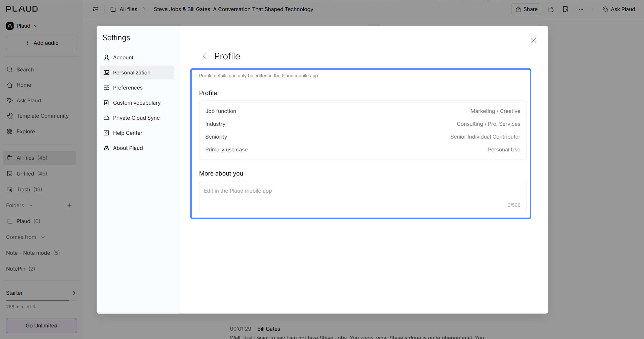Click the Unfiled inbox icon

point(10,174)
